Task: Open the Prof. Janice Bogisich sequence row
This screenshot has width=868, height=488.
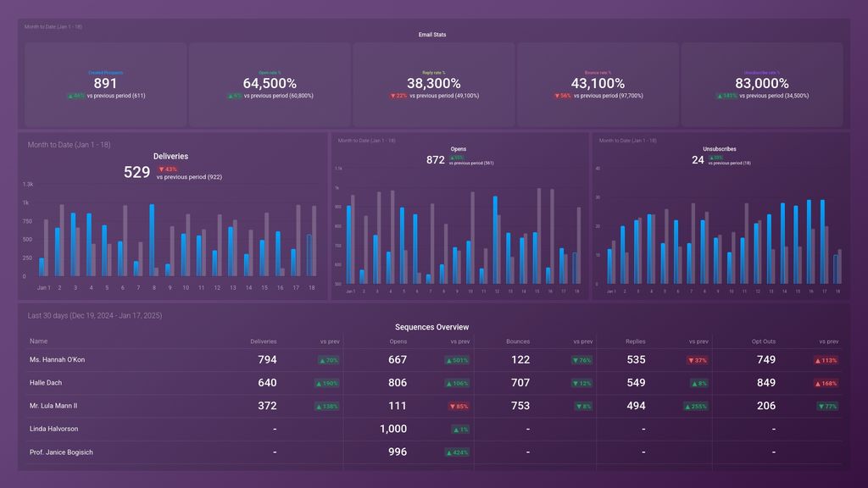Action: pyautogui.click(x=435, y=452)
